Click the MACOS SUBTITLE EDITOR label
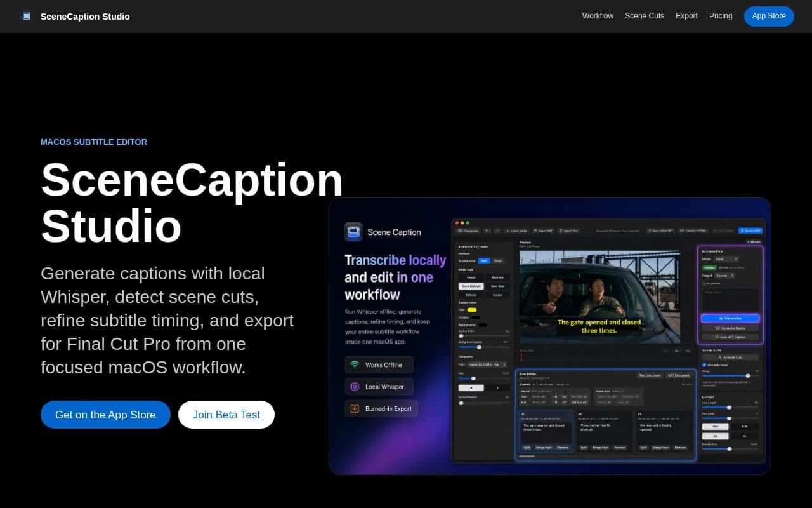This screenshot has height=508, width=812. click(x=94, y=142)
